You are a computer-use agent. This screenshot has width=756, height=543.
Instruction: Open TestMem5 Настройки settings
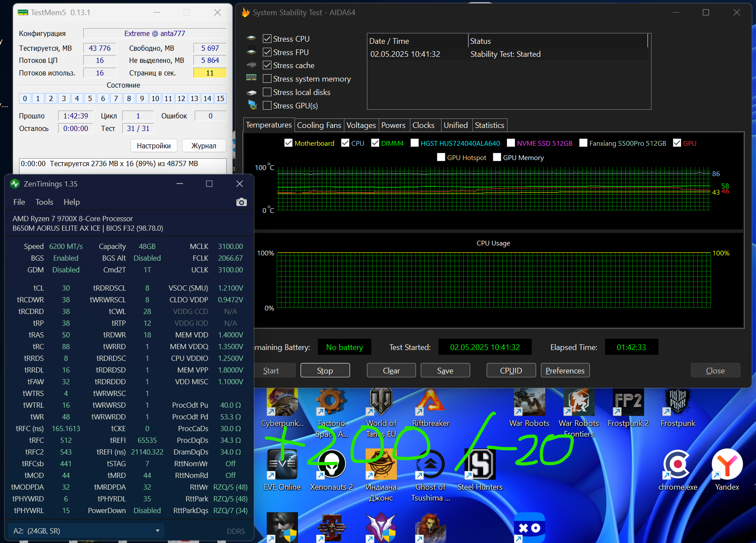coord(154,146)
